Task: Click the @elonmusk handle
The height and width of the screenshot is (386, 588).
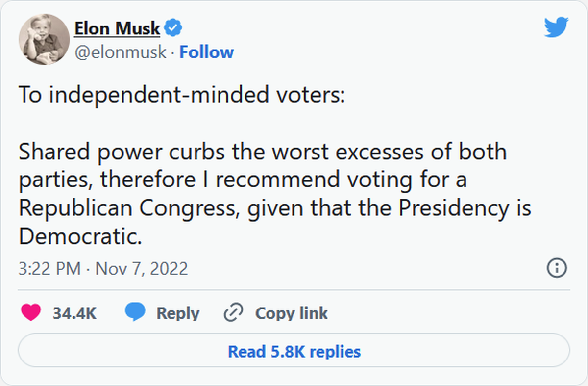Action: (x=121, y=52)
